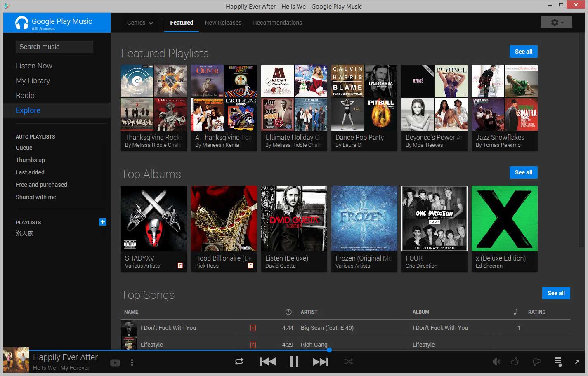The width and height of the screenshot is (588, 376).
Task: Click the Search music field
Action: pos(54,47)
